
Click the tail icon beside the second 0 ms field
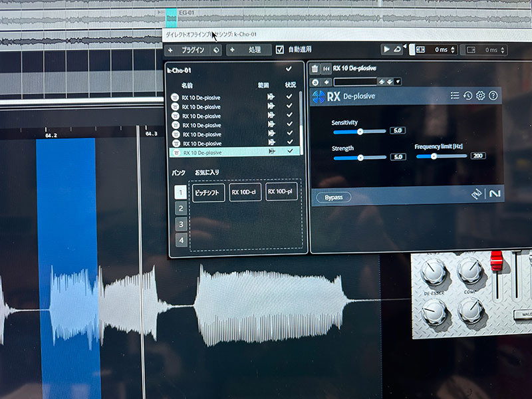[x=471, y=50]
